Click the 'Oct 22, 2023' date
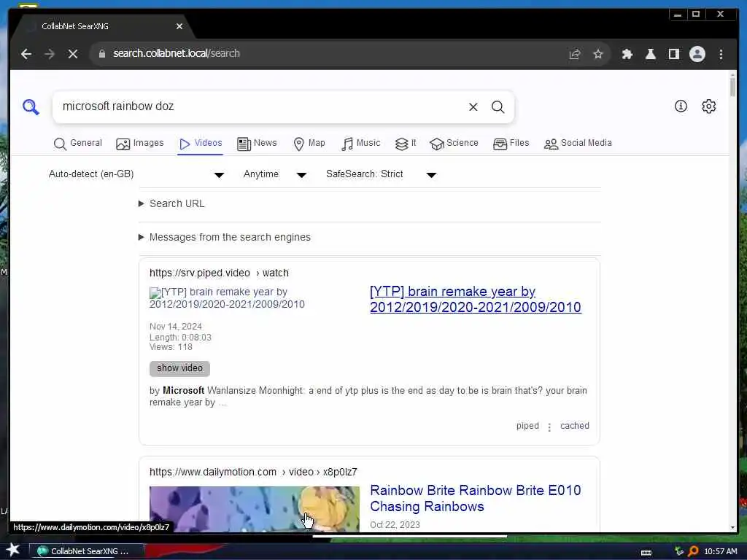The height and width of the screenshot is (560, 747). point(395,525)
